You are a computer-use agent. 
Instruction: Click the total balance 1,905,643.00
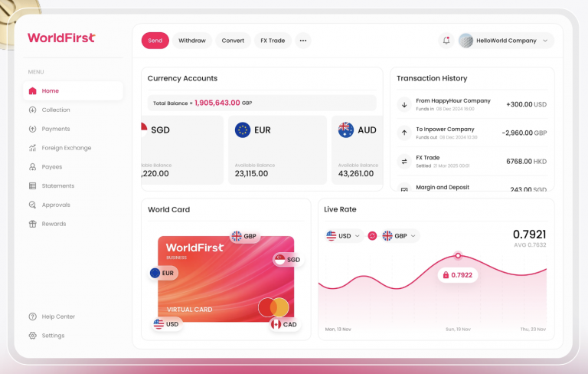(x=217, y=103)
